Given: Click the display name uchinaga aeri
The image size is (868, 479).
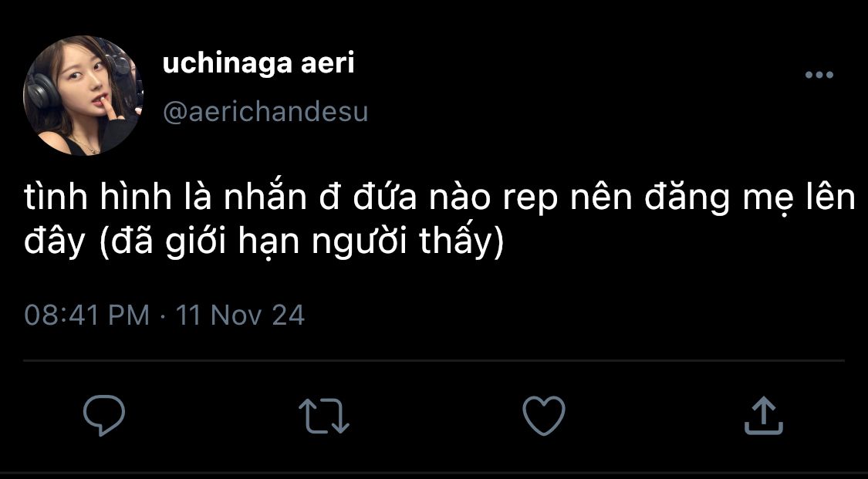Looking at the screenshot, I should click(258, 64).
